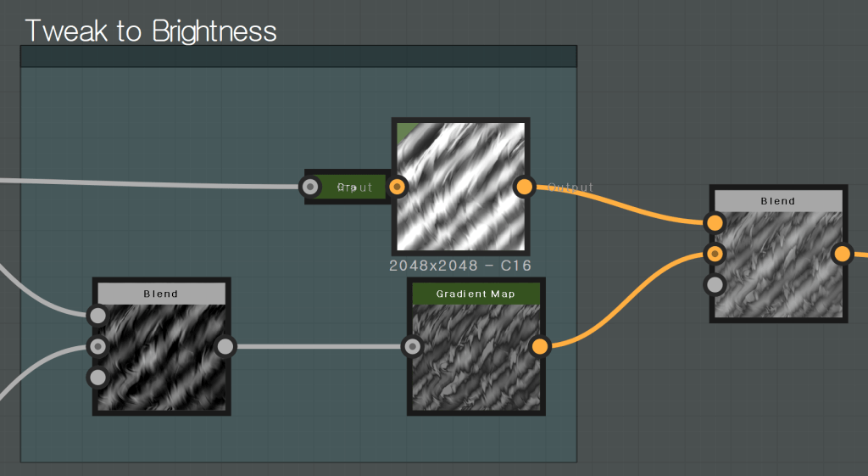This screenshot has height=476, width=868.
Task: Click the in-frame Blend node title
Action: pos(162,294)
